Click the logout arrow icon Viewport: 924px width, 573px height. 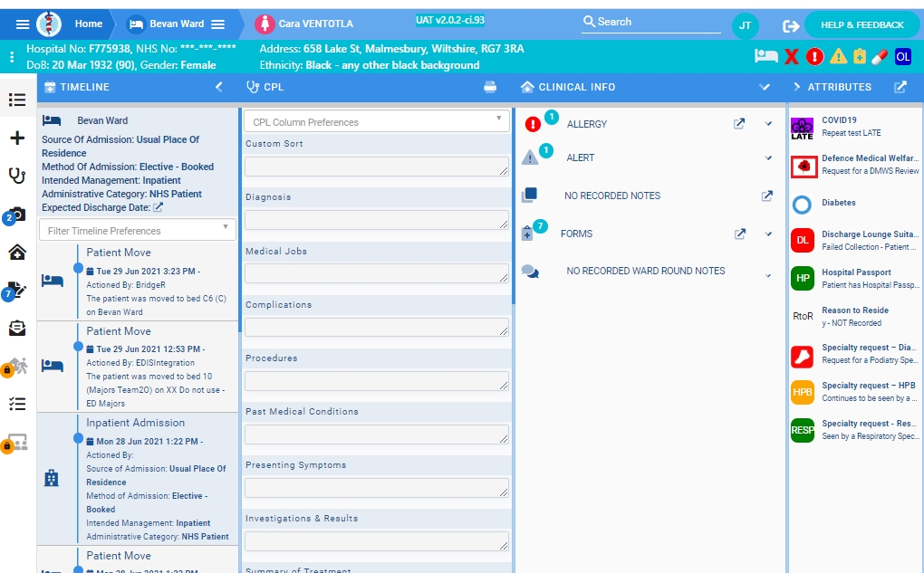[x=791, y=26]
